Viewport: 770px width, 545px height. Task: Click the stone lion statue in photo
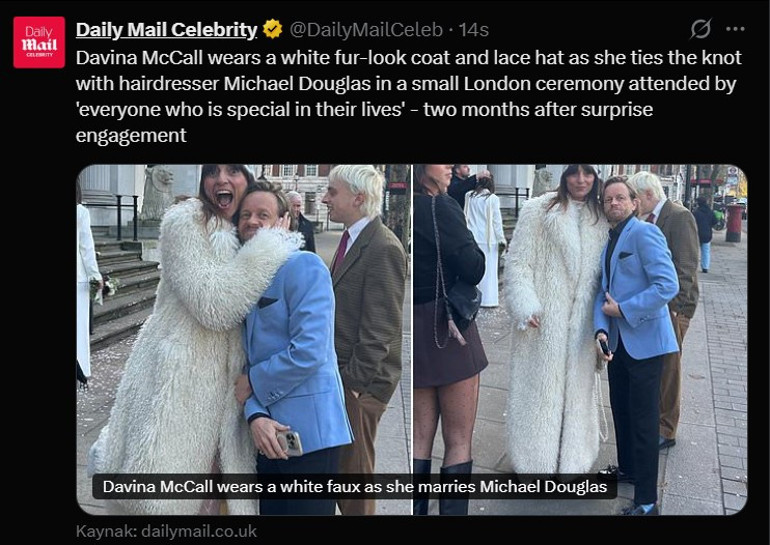[157, 191]
